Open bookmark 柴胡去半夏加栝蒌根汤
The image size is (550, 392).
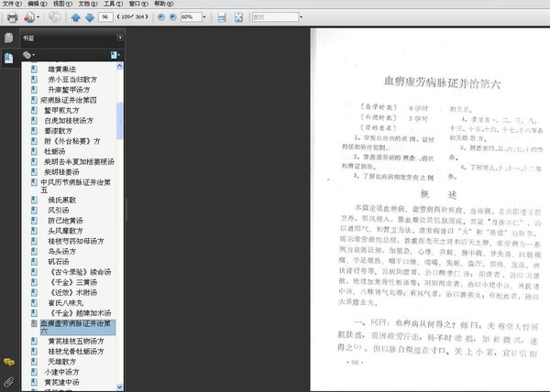click(79, 162)
